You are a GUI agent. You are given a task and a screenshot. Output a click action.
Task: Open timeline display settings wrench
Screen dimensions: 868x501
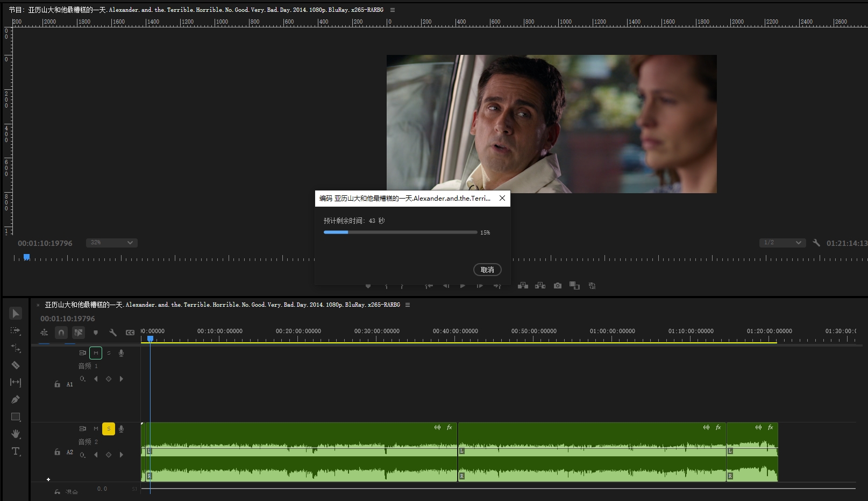(x=113, y=333)
